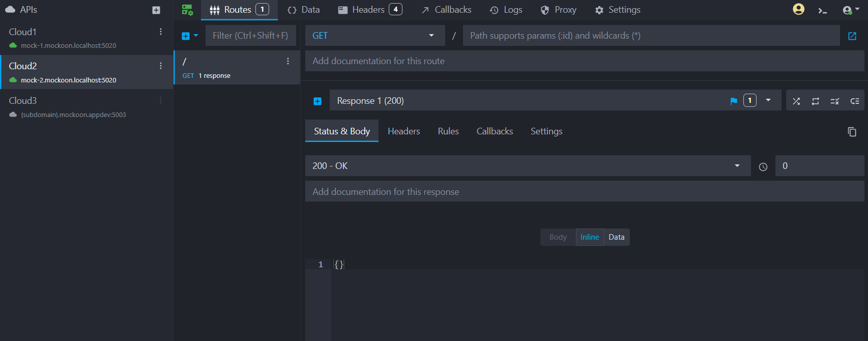The image size is (868, 341).
Task: Open the Cloud3 environment menu
Action: (161, 100)
